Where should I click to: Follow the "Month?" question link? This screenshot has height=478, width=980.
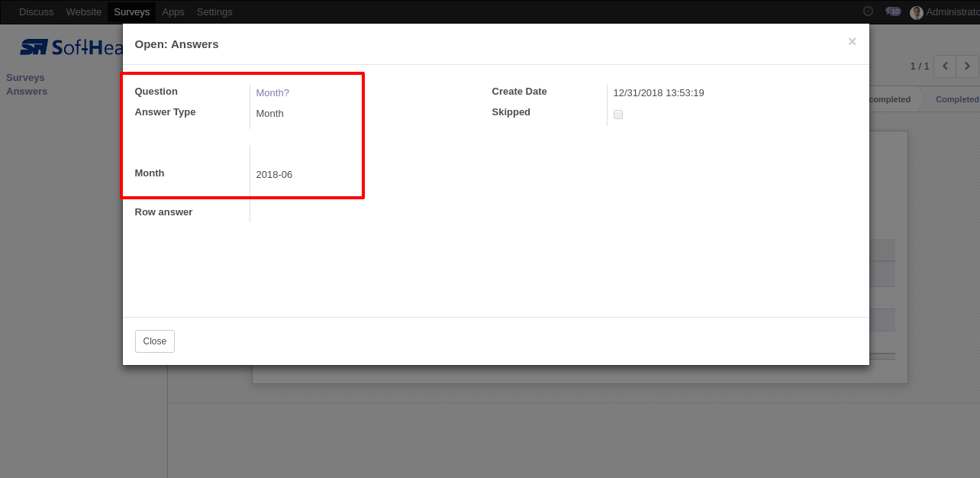[x=272, y=93]
